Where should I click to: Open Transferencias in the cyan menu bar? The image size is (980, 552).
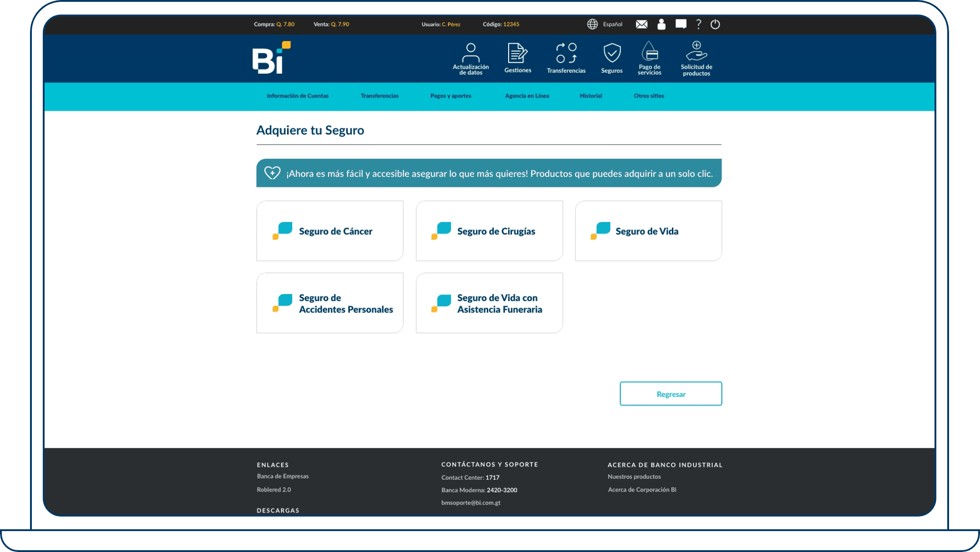click(x=379, y=96)
